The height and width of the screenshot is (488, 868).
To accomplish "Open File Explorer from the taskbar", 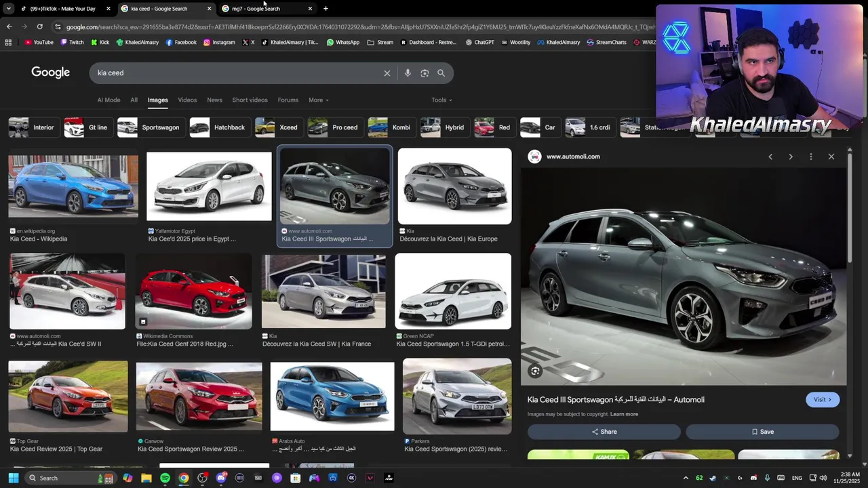I will coord(146,478).
